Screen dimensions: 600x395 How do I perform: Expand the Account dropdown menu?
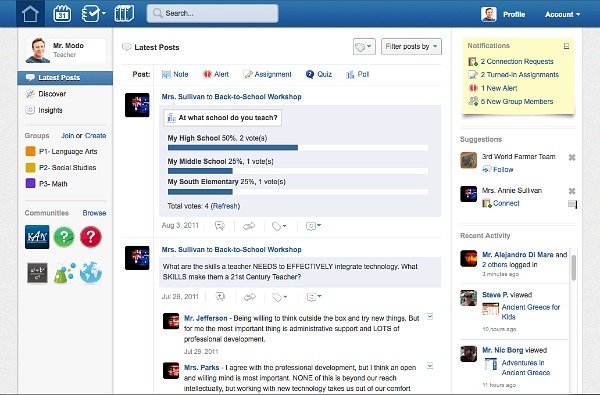click(562, 14)
